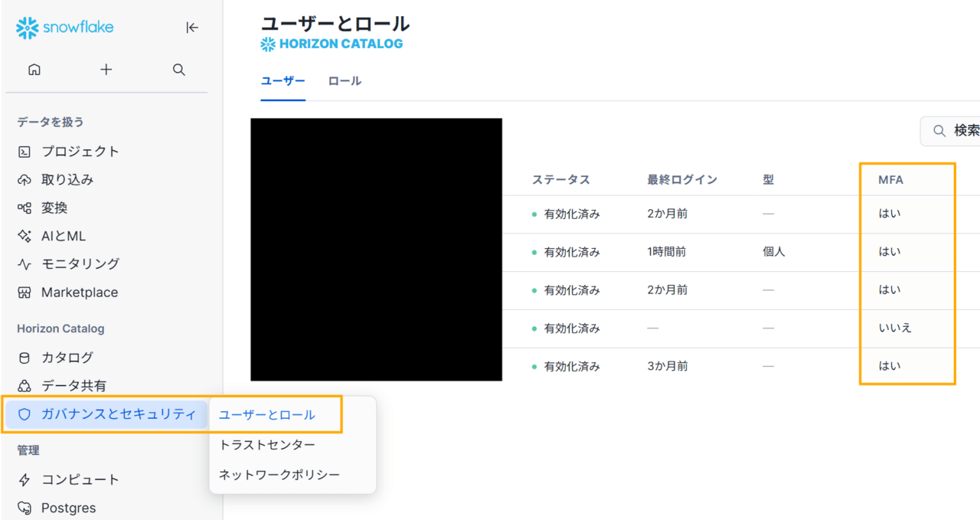Click the Home icon
Image resolution: width=980 pixels, height=520 pixels.
pyautogui.click(x=34, y=70)
